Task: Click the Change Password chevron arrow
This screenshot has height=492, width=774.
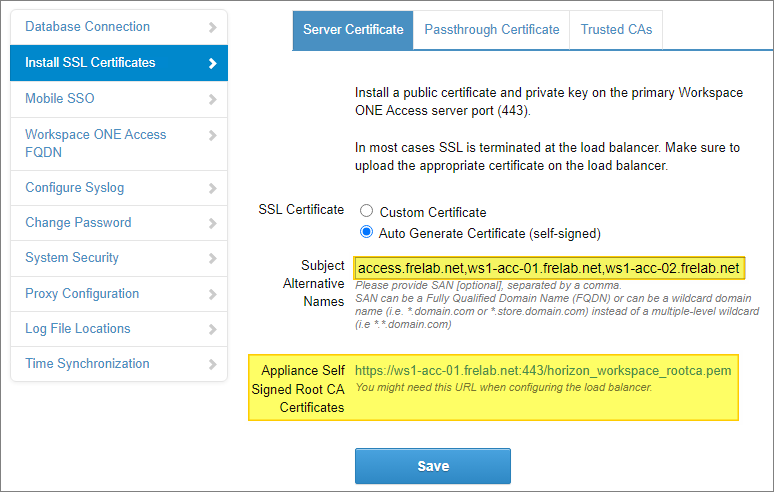Action: 212,223
